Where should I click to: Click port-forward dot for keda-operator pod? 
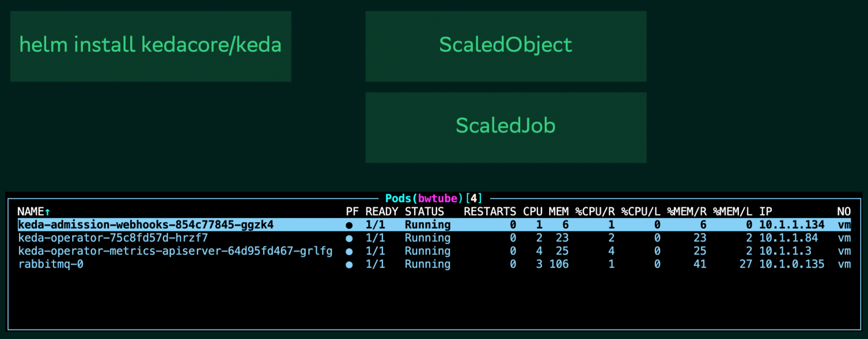pos(349,238)
